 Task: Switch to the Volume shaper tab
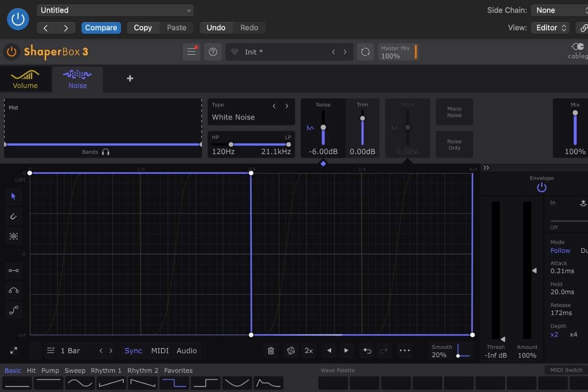click(25, 79)
